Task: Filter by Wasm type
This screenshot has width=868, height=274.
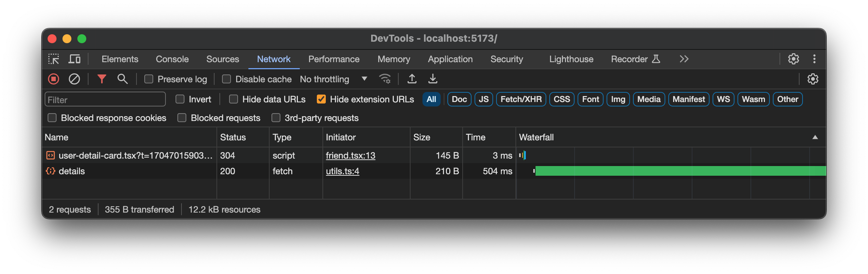Action: [753, 99]
